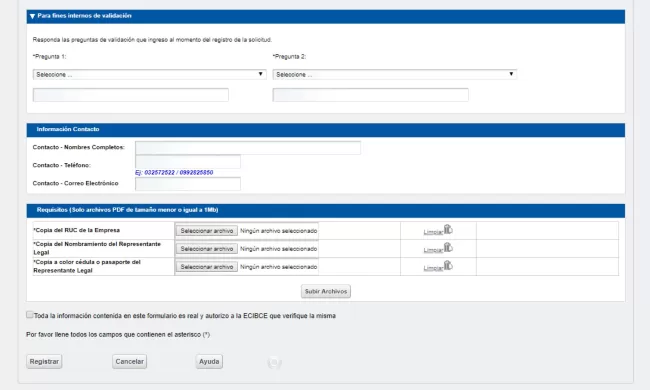Click Limpiar link in cédula o pasaporte row
The image size is (650, 390).
click(x=433, y=268)
